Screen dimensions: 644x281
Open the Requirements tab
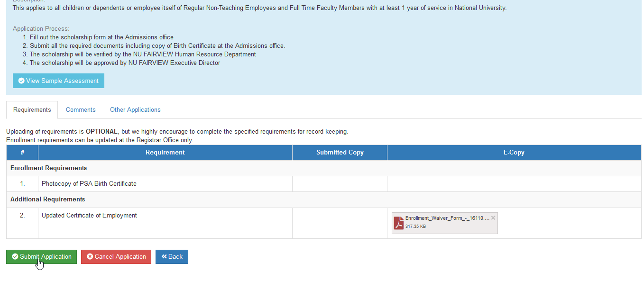click(x=32, y=110)
